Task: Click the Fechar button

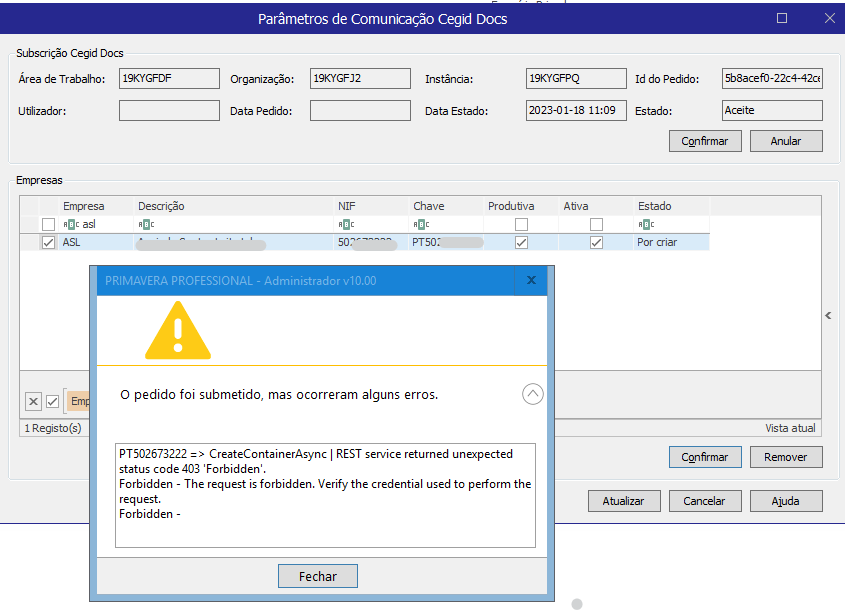Action: click(x=317, y=576)
